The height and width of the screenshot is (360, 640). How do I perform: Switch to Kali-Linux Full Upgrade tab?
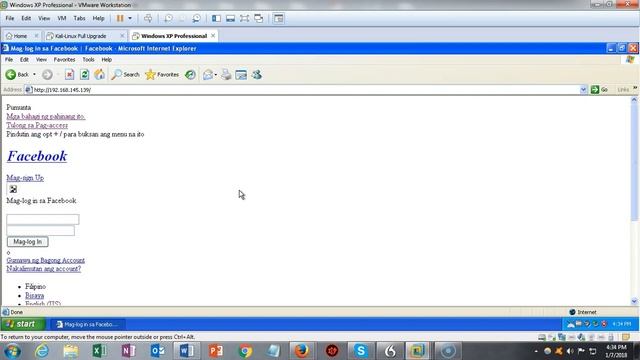(x=81, y=36)
